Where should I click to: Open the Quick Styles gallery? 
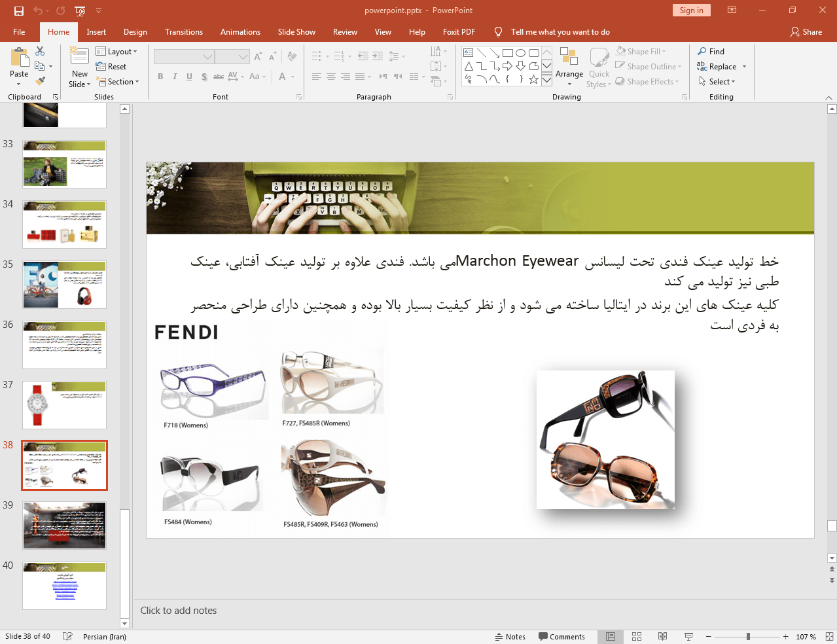click(x=599, y=66)
